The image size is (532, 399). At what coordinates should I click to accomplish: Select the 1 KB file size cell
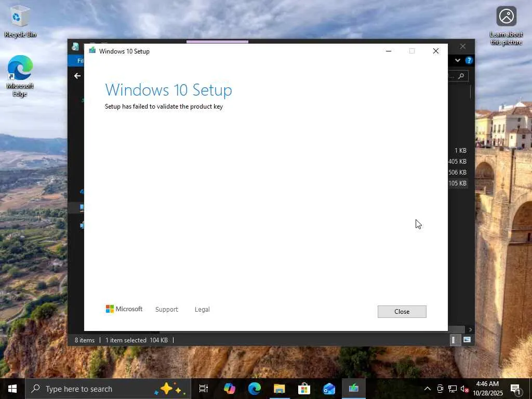click(x=460, y=150)
